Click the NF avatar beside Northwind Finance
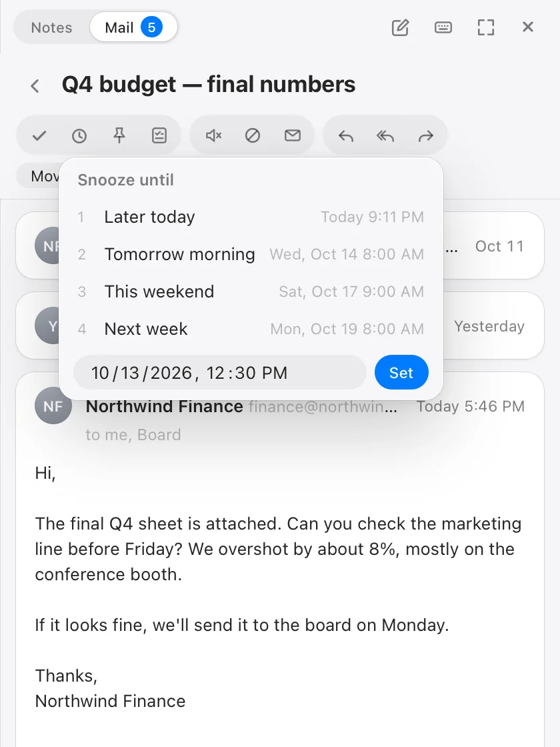This screenshot has height=747, width=560. [x=53, y=406]
